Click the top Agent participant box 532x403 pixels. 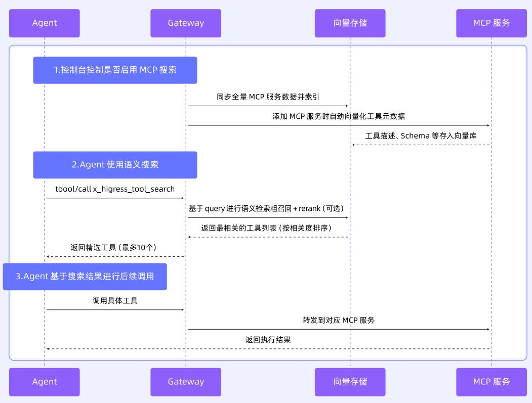click(44, 23)
